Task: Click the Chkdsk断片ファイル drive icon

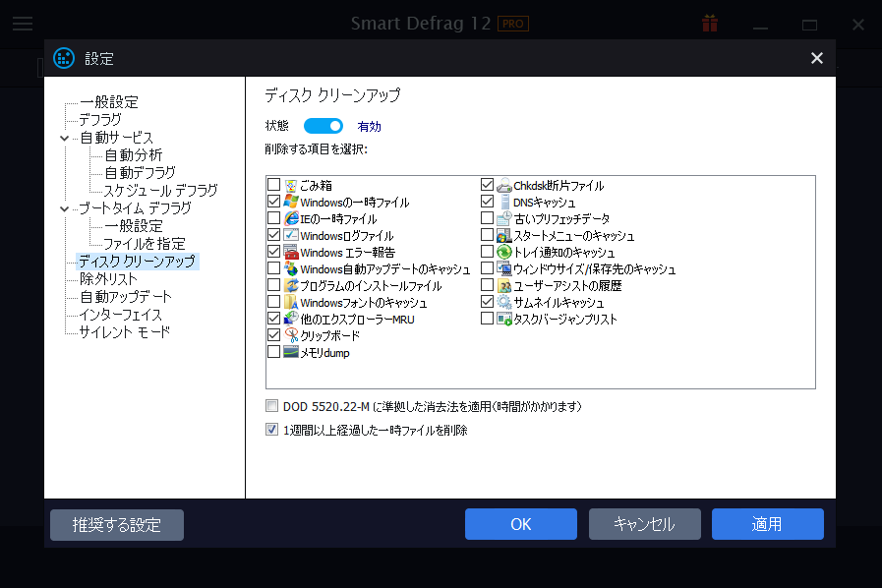Action: point(504,185)
